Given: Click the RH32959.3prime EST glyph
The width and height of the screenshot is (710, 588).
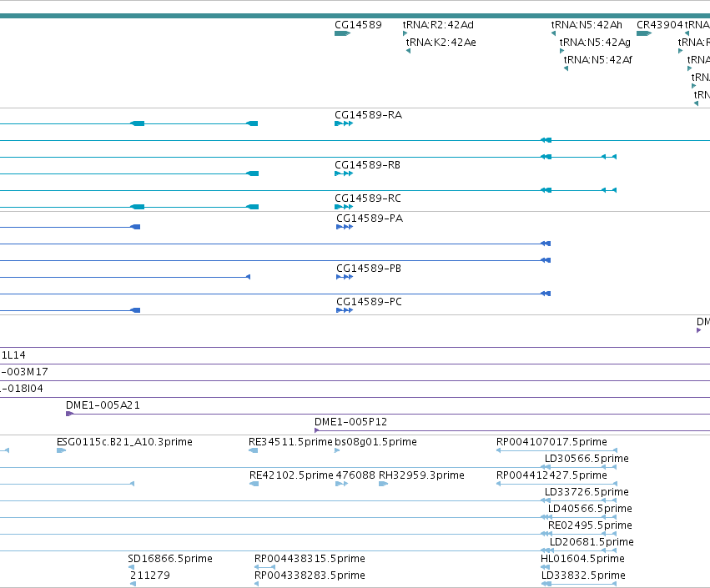Looking at the screenshot, I should [x=383, y=484].
